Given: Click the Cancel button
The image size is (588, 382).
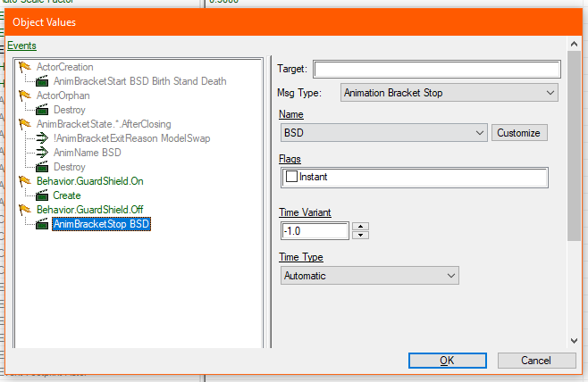Looking at the screenshot, I should coord(536,361).
